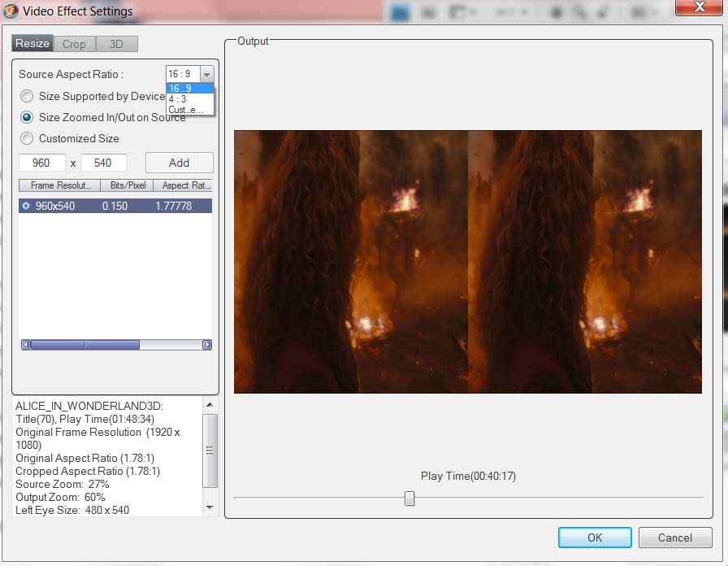Select the 960x540 resolution row radio
The height and width of the screenshot is (566, 728).
tap(26, 206)
